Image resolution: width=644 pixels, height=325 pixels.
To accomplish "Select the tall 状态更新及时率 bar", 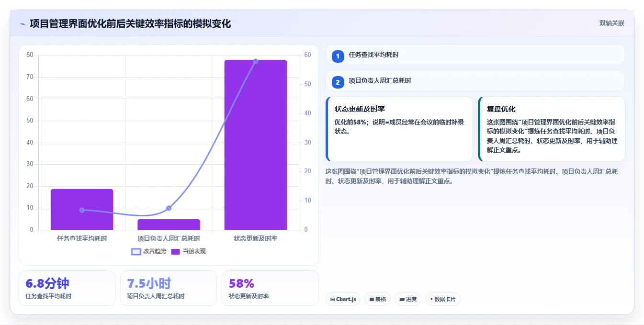I will [x=255, y=145].
